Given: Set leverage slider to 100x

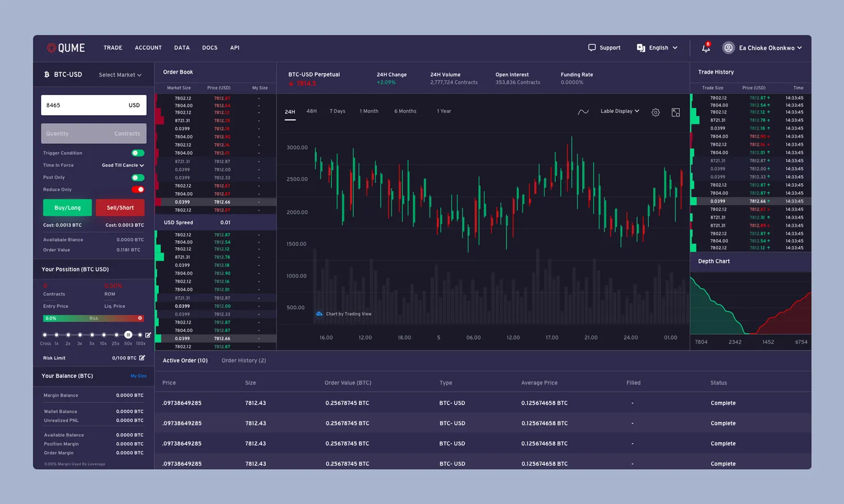Looking at the screenshot, I should click(140, 335).
